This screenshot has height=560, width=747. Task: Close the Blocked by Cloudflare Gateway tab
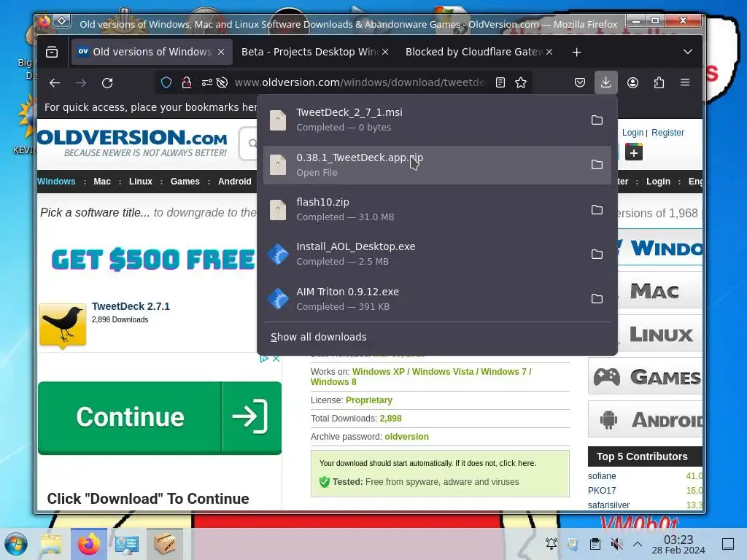(549, 52)
